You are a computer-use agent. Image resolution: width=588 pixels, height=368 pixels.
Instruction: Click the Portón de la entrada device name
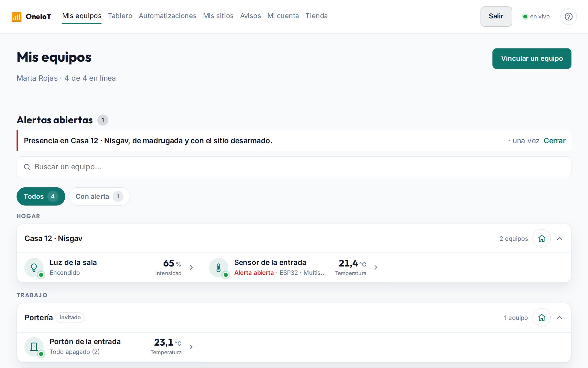(85, 342)
